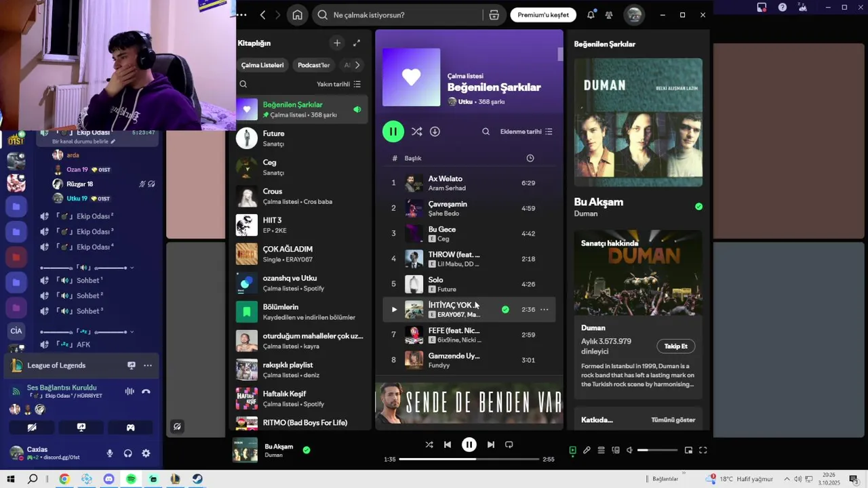Open Discord noise suppression icon
This screenshot has width=868, height=488.
(x=129, y=392)
